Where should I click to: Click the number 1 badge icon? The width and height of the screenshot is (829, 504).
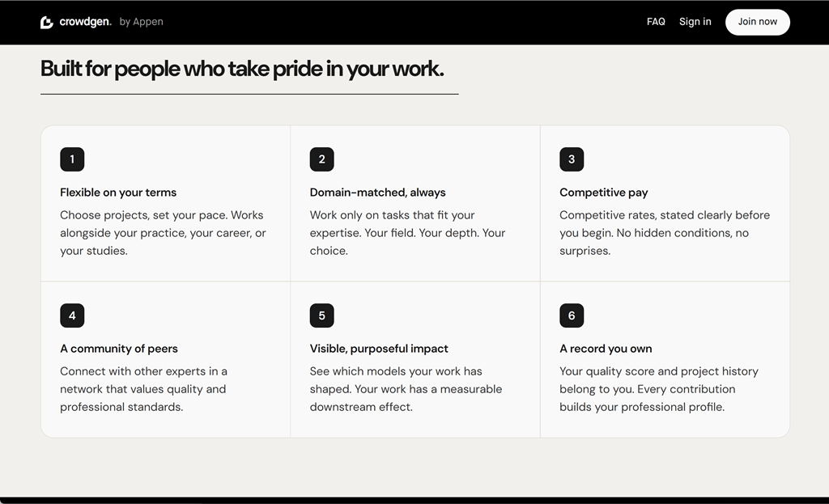pos(72,159)
